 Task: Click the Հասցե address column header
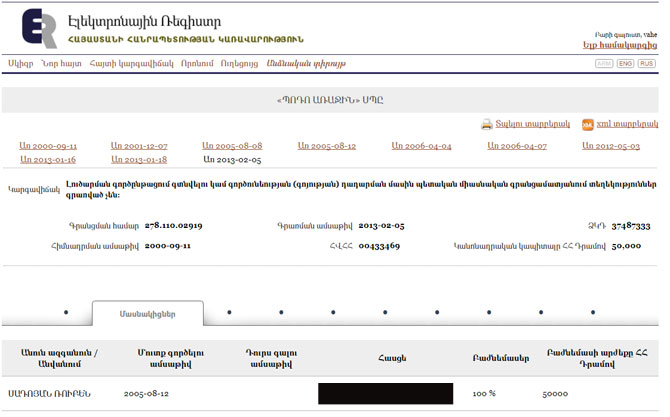point(392,358)
